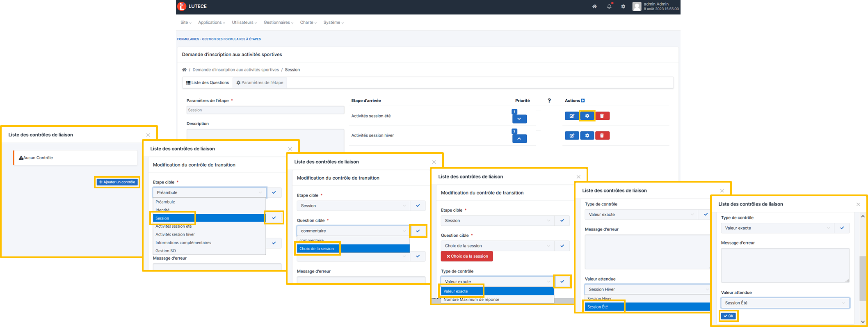Raise priority of Activités session hiver

[x=519, y=139]
